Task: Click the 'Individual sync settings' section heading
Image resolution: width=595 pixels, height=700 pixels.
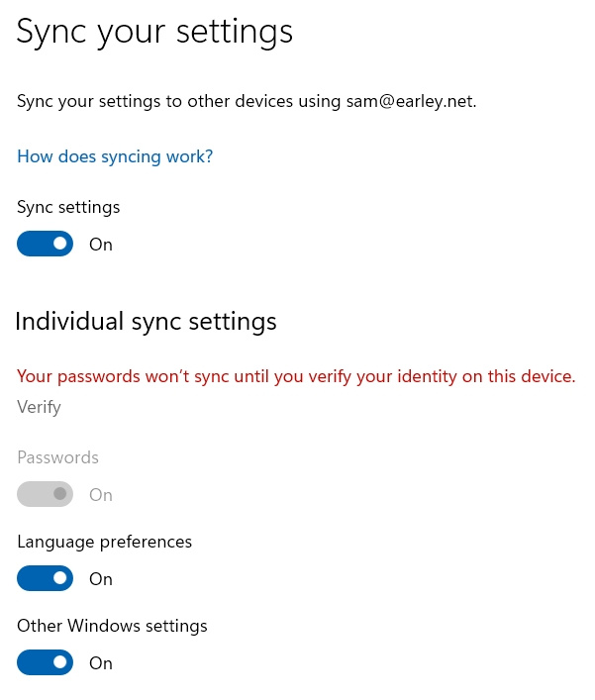Action: point(146,322)
